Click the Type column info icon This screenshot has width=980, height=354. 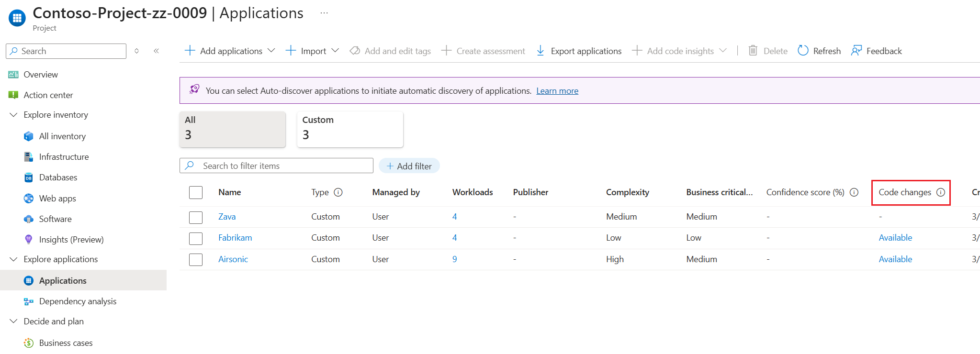click(x=338, y=192)
